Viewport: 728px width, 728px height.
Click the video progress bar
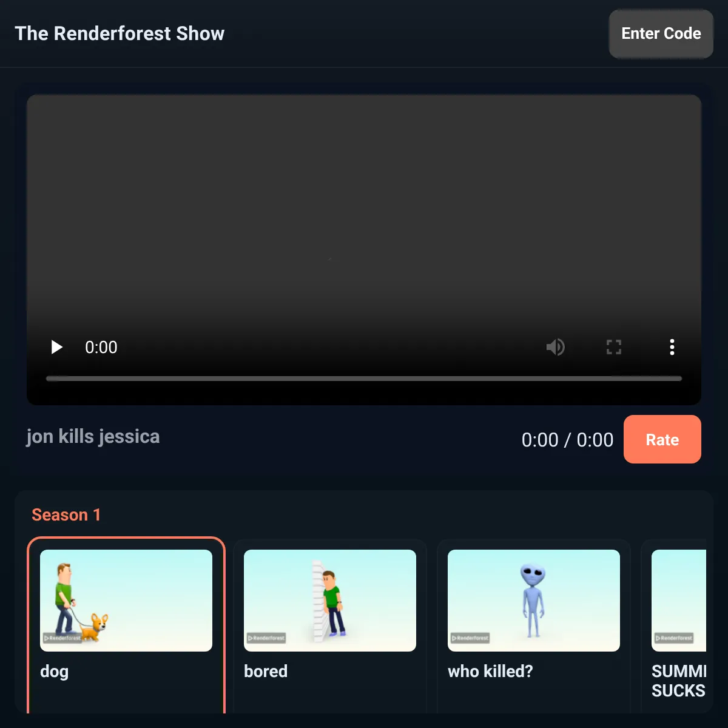364,379
